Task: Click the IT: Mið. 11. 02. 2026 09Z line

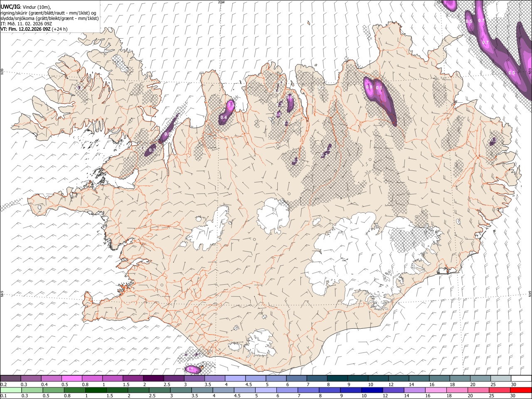Action: pyautogui.click(x=26, y=24)
